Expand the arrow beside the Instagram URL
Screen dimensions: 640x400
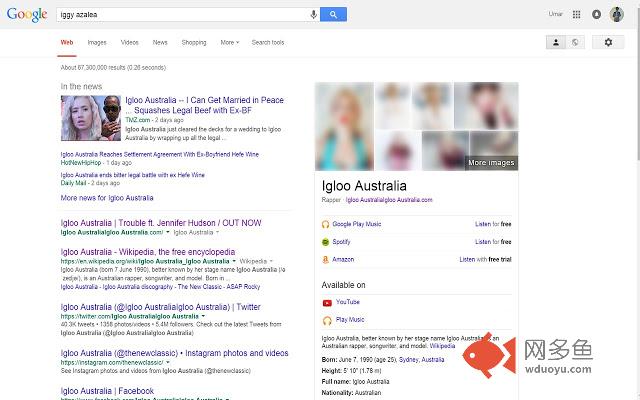click(x=168, y=362)
